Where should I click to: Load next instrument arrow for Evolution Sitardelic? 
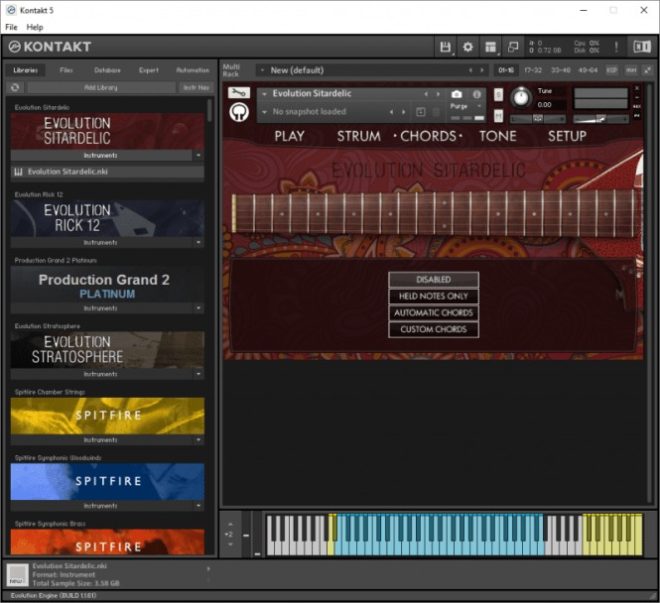[438, 94]
